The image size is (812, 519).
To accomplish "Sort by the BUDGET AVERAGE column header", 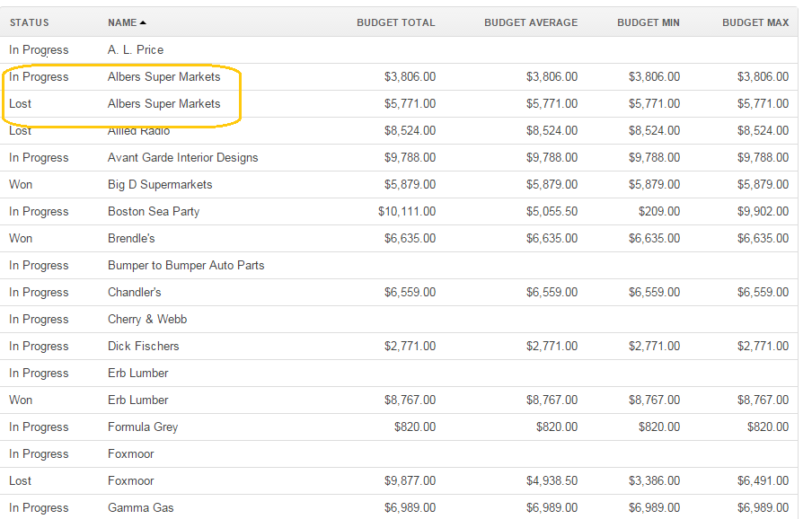I will [x=531, y=22].
